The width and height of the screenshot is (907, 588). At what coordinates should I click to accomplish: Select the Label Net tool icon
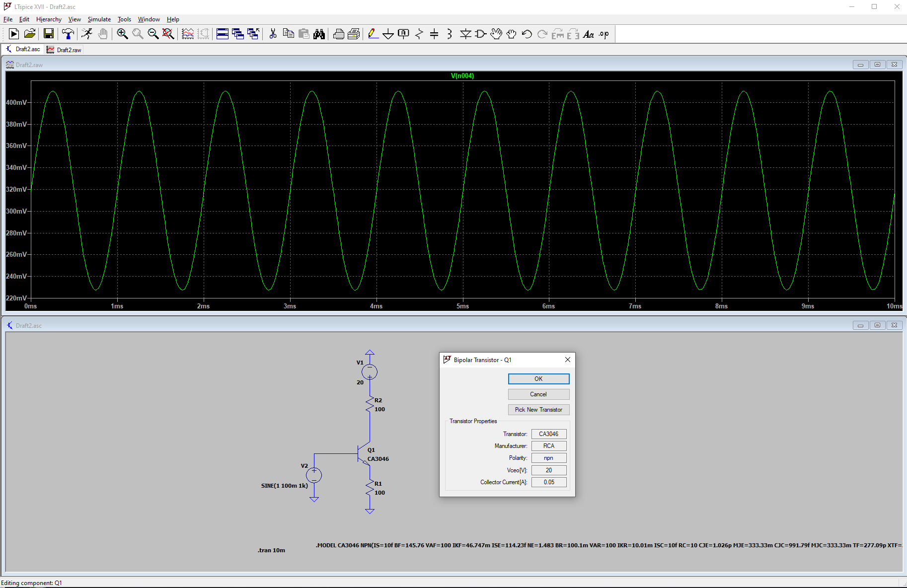point(404,34)
